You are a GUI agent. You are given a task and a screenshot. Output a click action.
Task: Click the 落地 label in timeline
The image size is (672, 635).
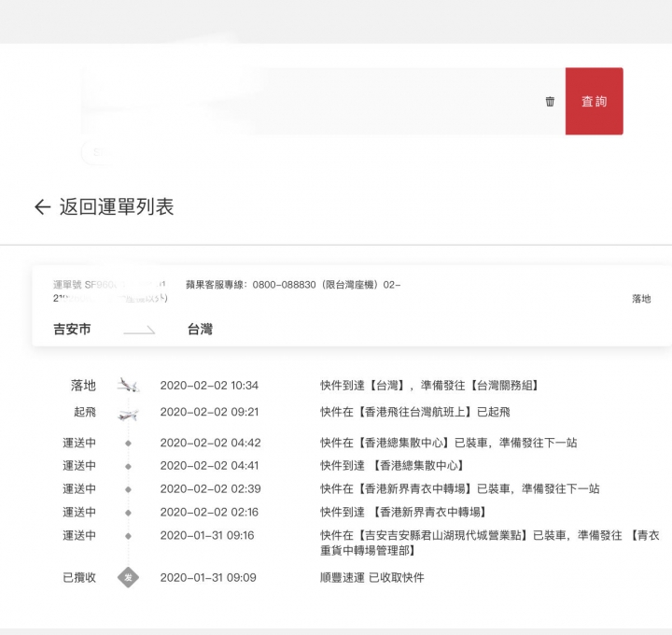(x=83, y=386)
